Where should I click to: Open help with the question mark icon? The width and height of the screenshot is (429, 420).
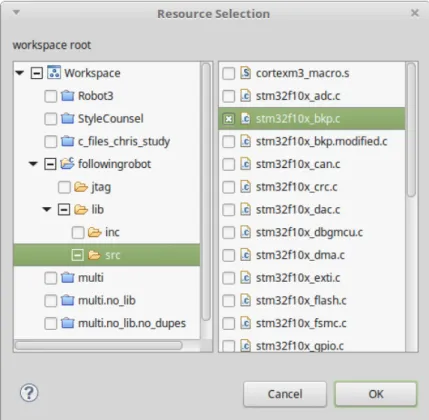click(x=29, y=393)
